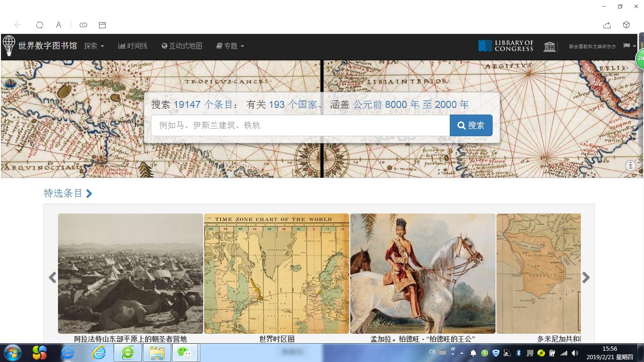Click the 联合国教科文组织协办 text link

[592, 46]
